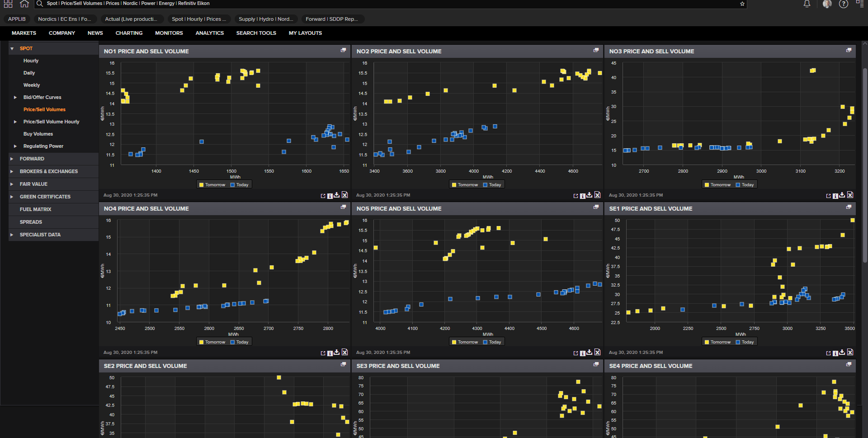Open Buy Volumes page in sidebar
The width and height of the screenshot is (868, 438).
pos(38,134)
